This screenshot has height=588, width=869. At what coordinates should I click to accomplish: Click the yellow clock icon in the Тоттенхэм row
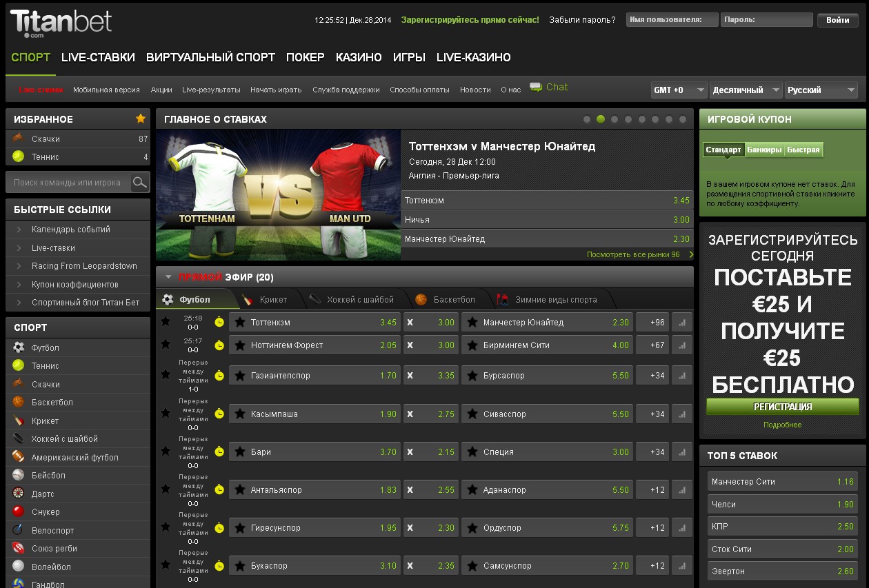[x=219, y=322]
